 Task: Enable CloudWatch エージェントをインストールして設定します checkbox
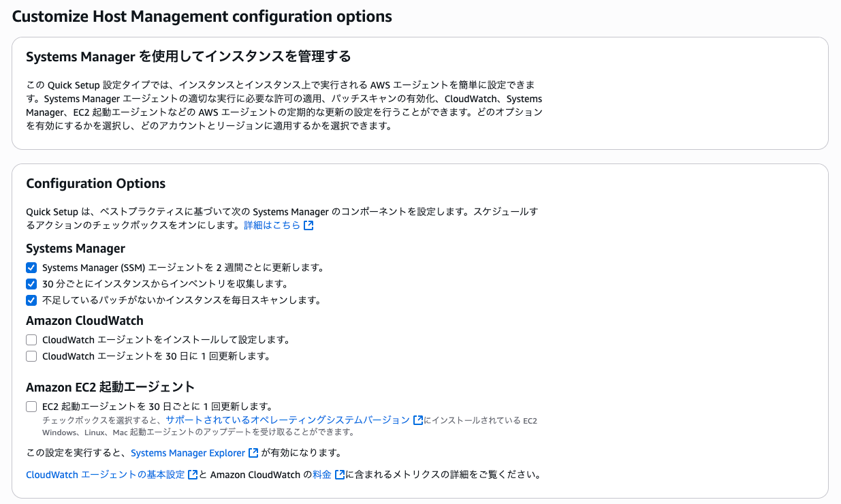pos(31,340)
